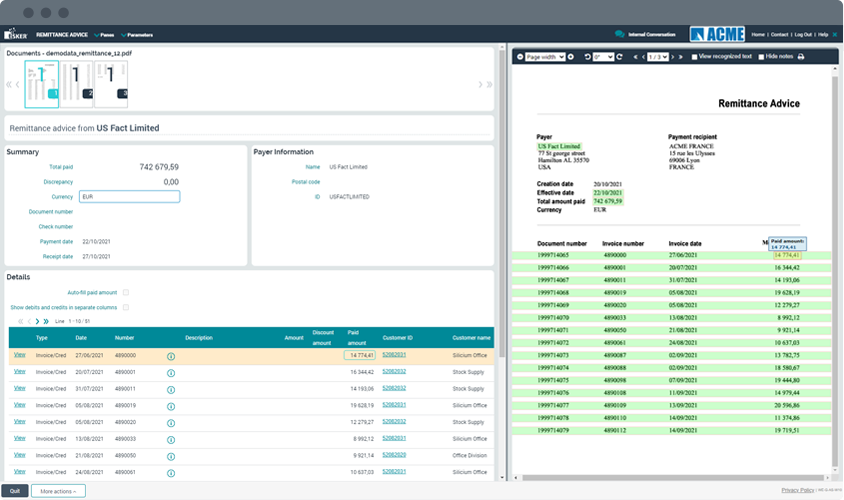Open the 1 / 3 page selector dropdown
The width and height of the screenshot is (844, 500).
(x=658, y=57)
